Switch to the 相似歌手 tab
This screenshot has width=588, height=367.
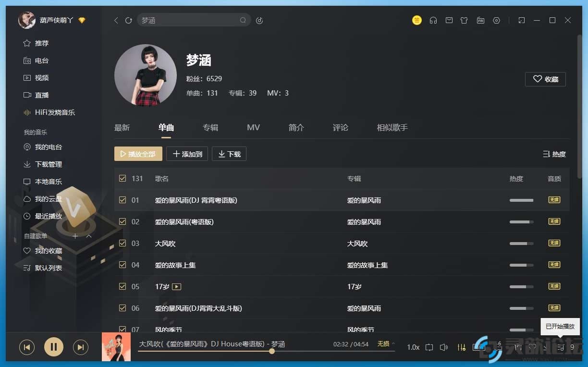[392, 128]
